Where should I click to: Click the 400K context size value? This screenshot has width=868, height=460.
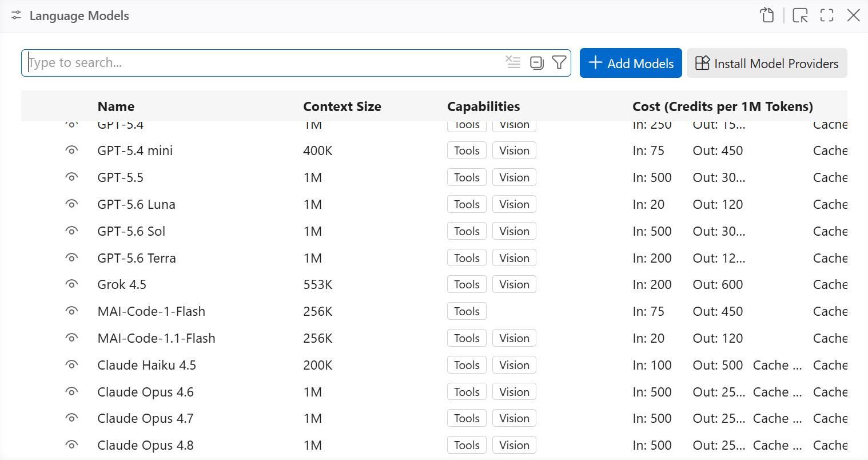[x=318, y=150]
